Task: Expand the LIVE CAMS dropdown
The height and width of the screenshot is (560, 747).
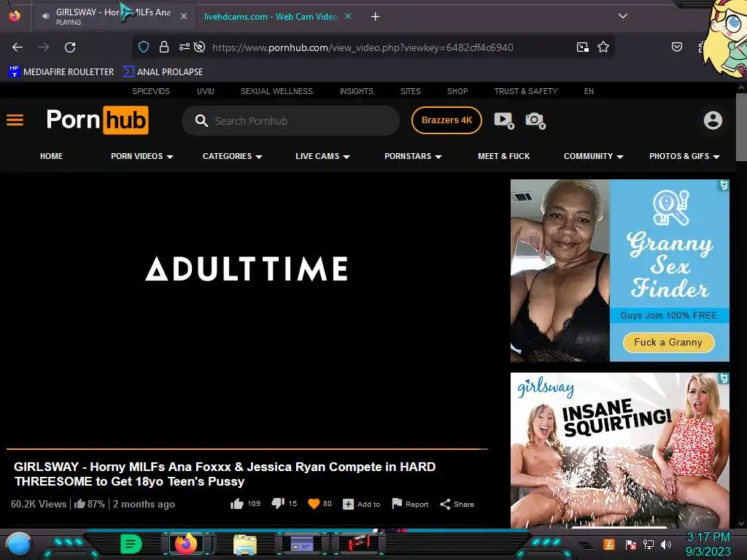Action: (x=322, y=156)
